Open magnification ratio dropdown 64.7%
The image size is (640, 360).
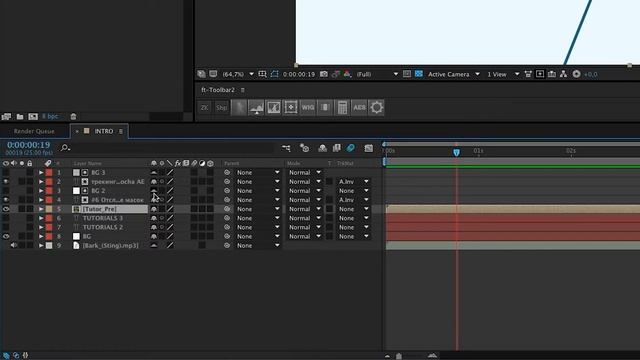click(238, 74)
